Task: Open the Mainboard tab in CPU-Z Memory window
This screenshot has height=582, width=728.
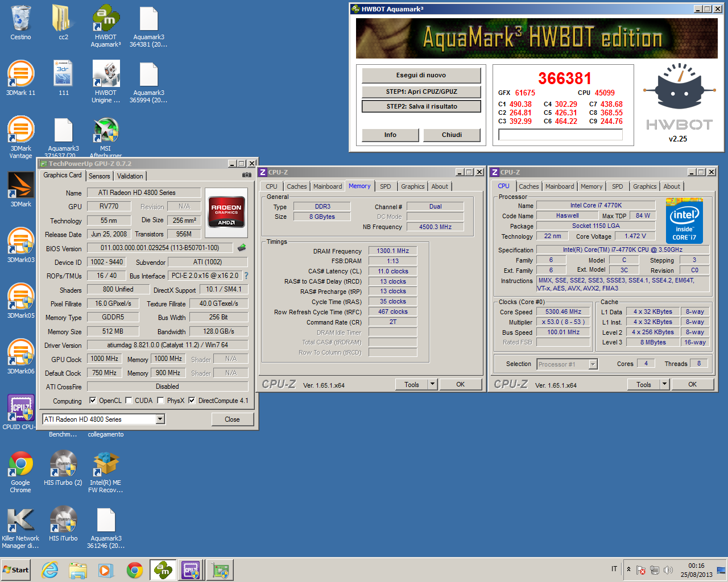Action: point(328,186)
